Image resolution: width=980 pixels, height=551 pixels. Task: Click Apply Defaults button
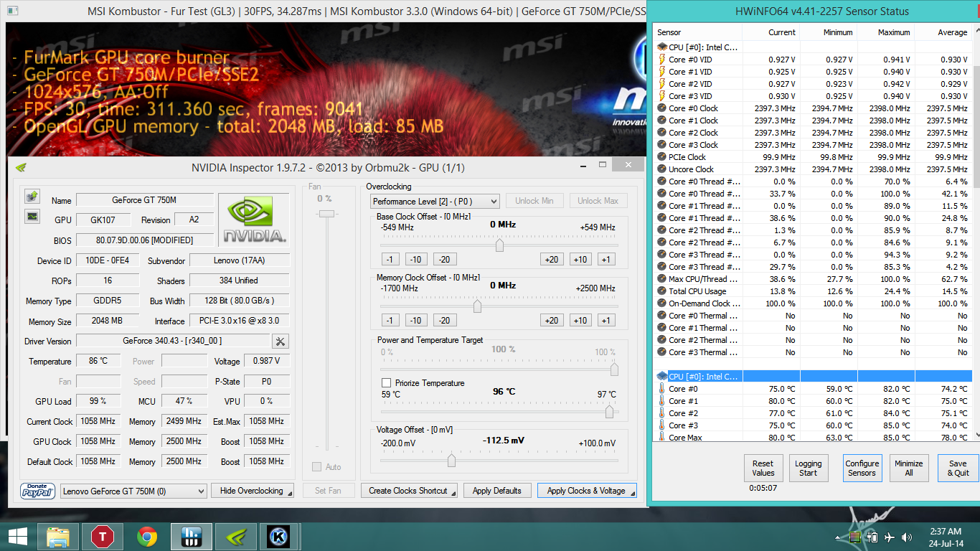pos(496,491)
